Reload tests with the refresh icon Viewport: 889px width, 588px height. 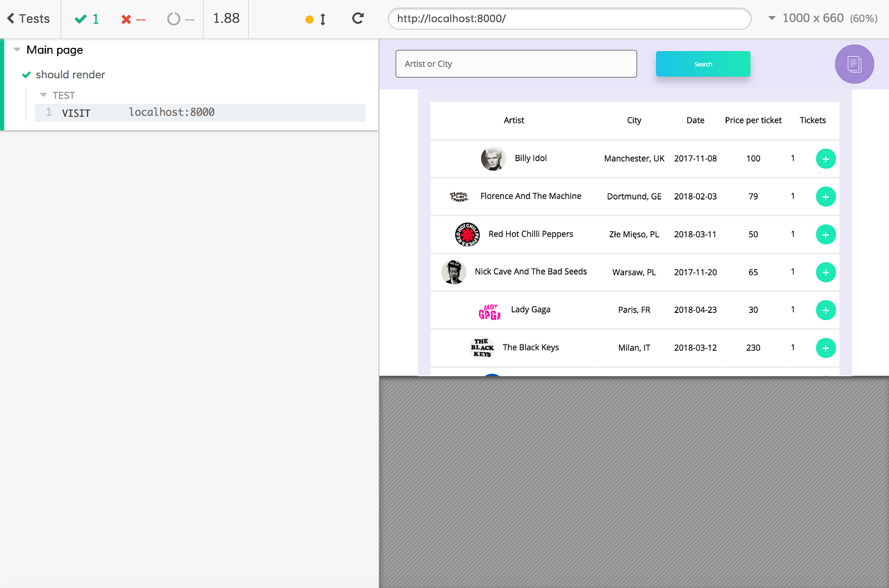[358, 18]
